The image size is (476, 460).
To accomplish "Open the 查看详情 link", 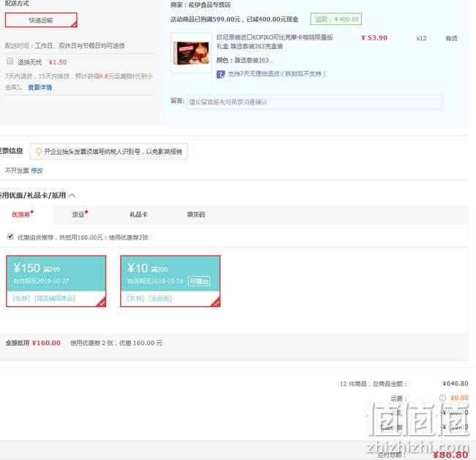I will pyautogui.click(x=40, y=87).
